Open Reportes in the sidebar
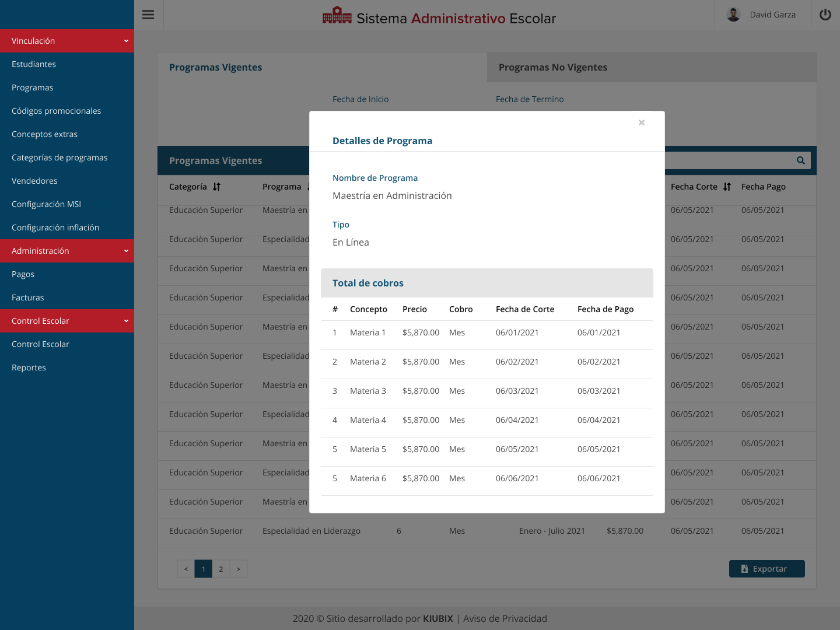Viewport: 840px width, 630px height. tap(29, 367)
